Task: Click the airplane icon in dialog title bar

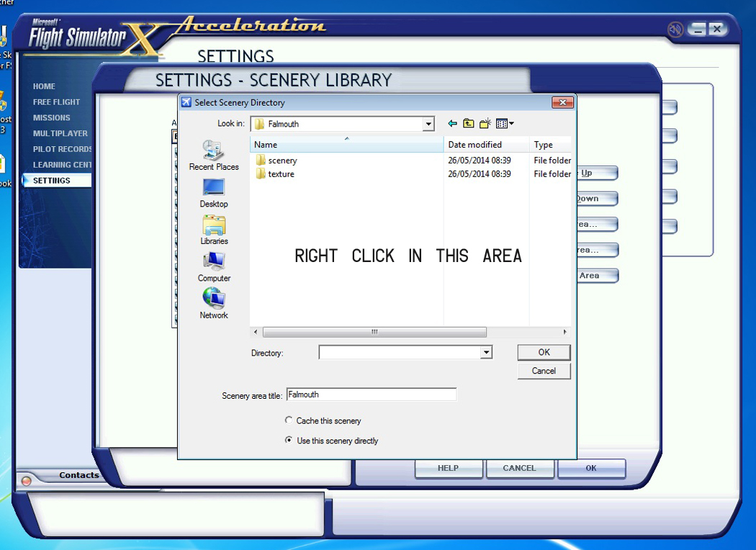Action: coord(186,102)
